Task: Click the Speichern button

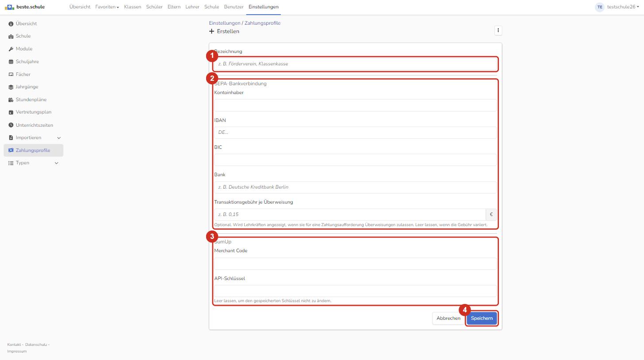Action: [482, 318]
